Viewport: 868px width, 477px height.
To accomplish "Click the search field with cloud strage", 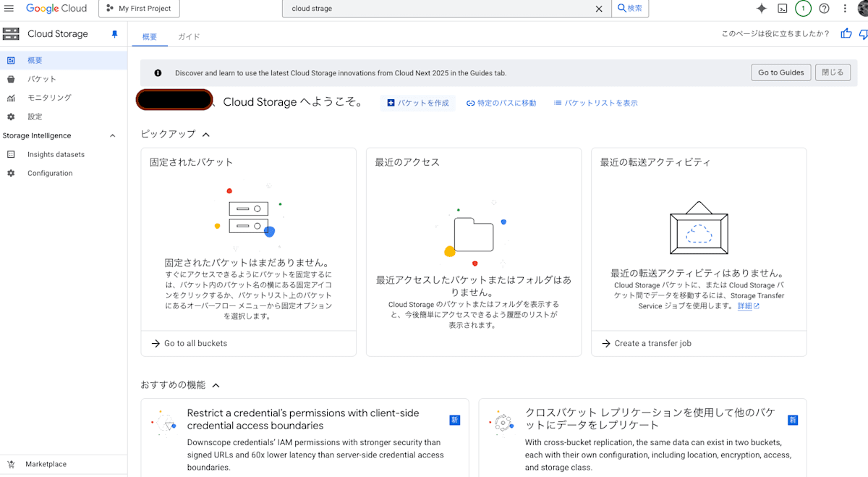I will [x=439, y=9].
